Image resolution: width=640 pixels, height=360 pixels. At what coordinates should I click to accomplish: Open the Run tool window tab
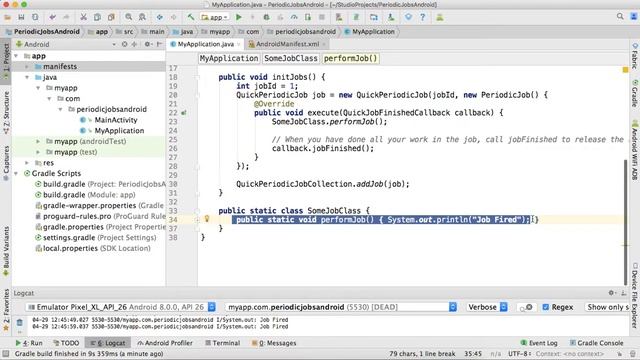coord(29,343)
